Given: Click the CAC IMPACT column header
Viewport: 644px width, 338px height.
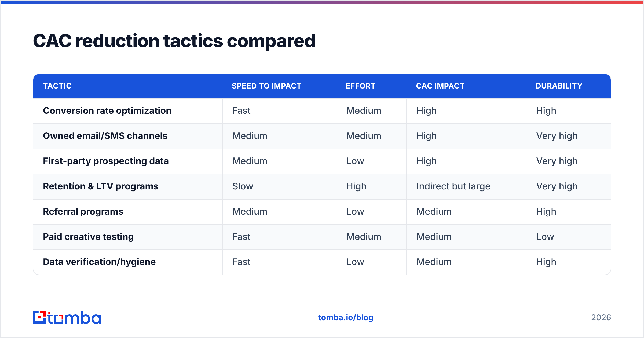Looking at the screenshot, I should pyautogui.click(x=440, y=86).
